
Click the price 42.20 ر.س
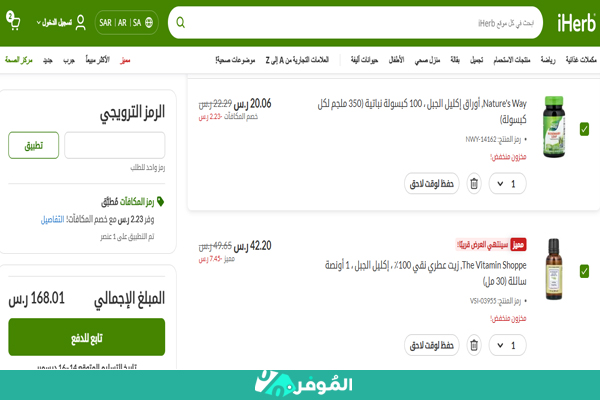click(252, 246)
